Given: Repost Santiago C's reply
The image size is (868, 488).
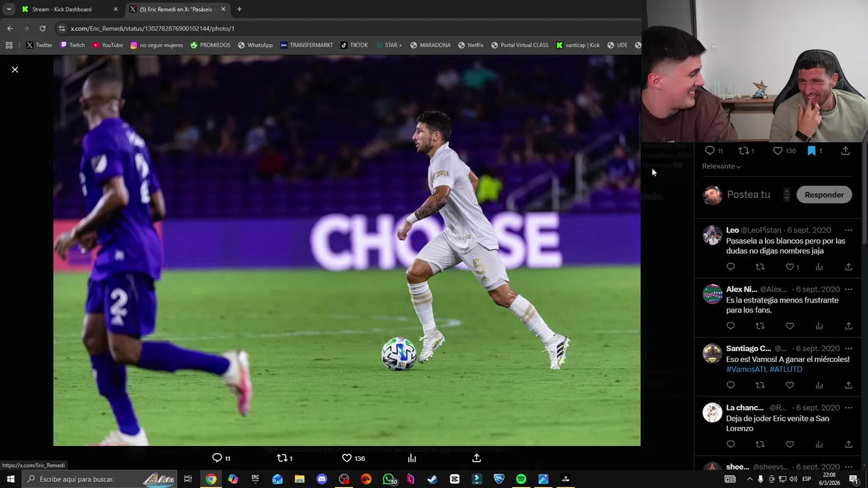Looking at the screenshot, I should (760, 385).
